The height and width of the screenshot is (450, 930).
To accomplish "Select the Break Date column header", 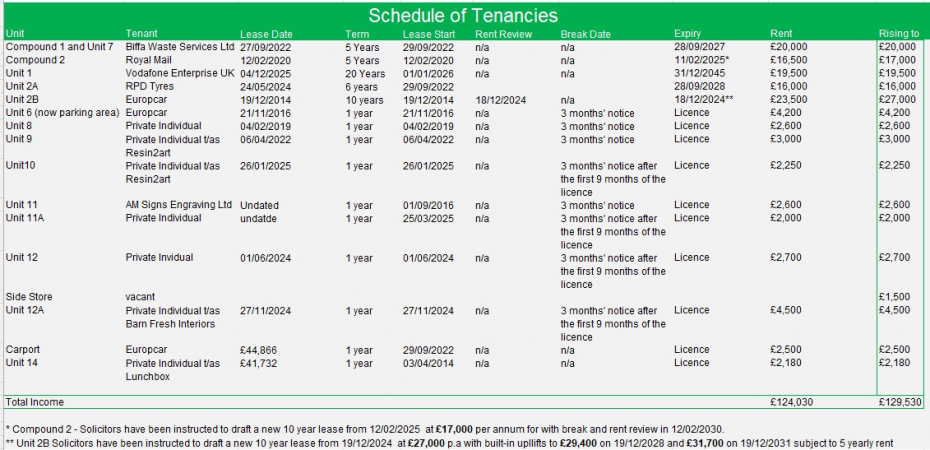I will click(x=585, y=34).
